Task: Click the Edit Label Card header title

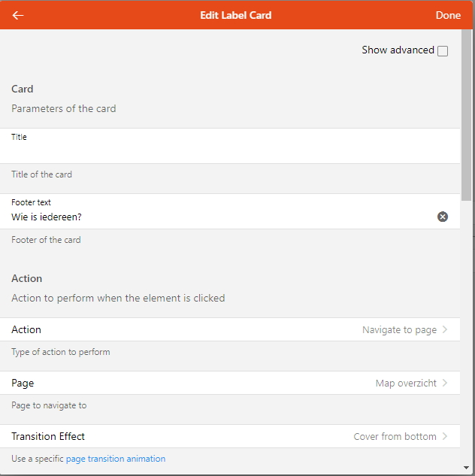Action: click(x=236, y=15)
